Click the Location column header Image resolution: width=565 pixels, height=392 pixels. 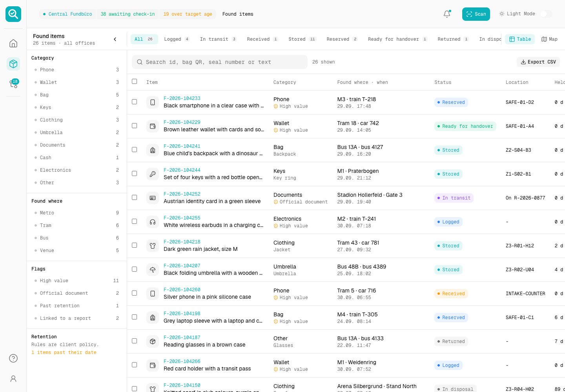click(517, 82)
